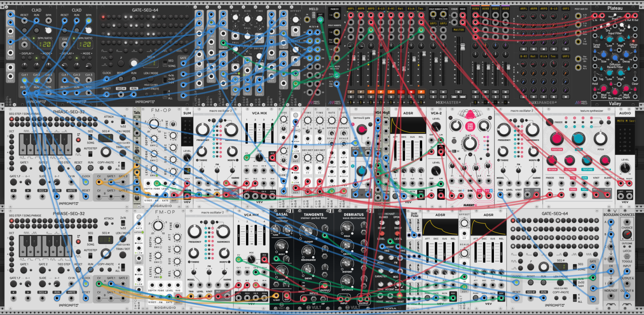
Task: Click the RUN button on first CLKD
Action: (36, 30)
